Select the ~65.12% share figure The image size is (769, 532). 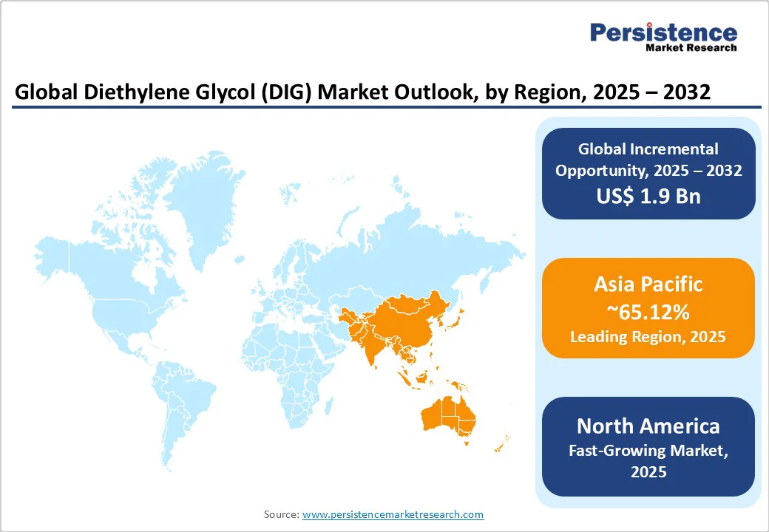tap(648, 312)
